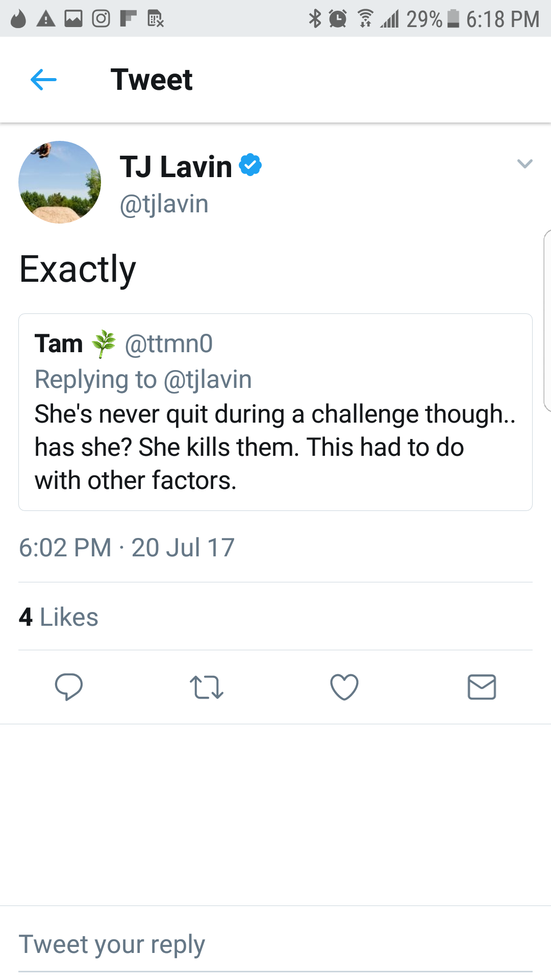Follow the 'Replying to @tjlavin' mention

point(143,380)
